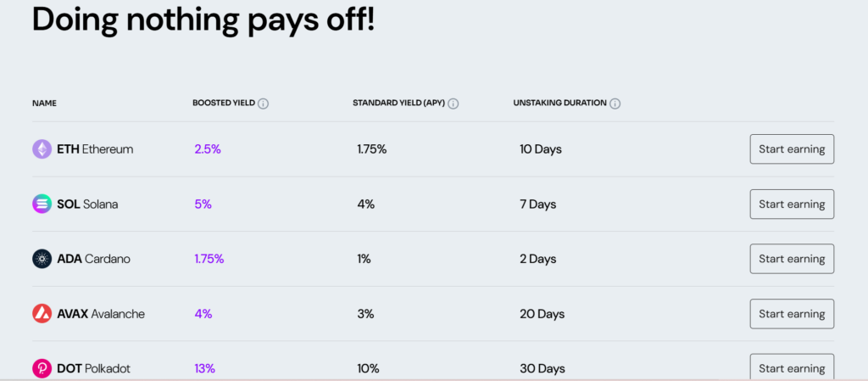Image resolution: width=868 pixels, height=381 pixels.
Task: Open the Boosted Yield info icon
Action: pyautogui.click(x=264, y=104)
